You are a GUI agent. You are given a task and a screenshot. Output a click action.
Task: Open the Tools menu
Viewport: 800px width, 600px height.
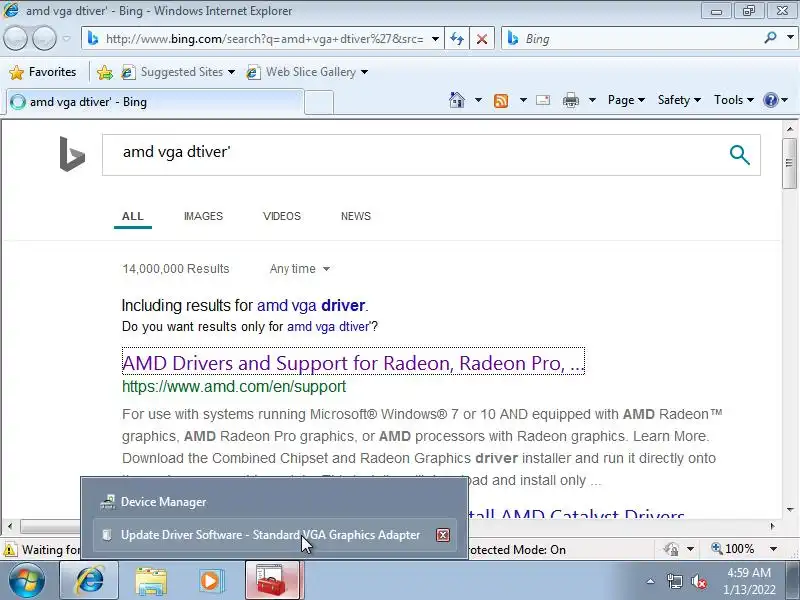pos(734,100)
